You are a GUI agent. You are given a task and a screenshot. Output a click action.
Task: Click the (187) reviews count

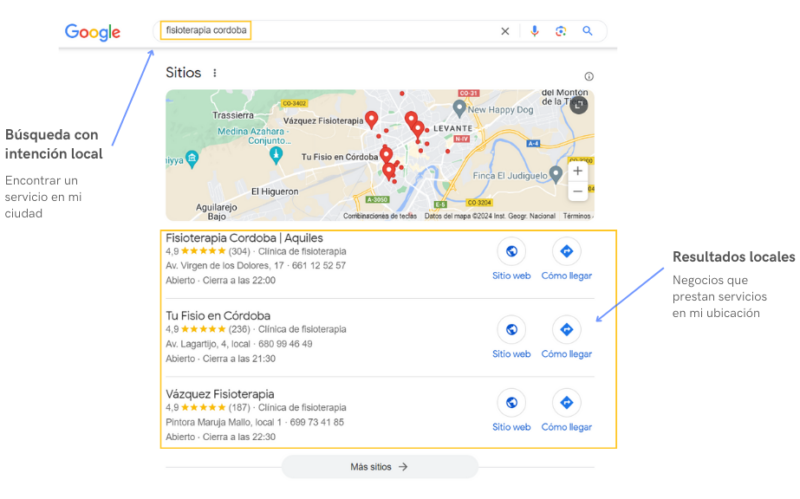(x=239, y=408)
